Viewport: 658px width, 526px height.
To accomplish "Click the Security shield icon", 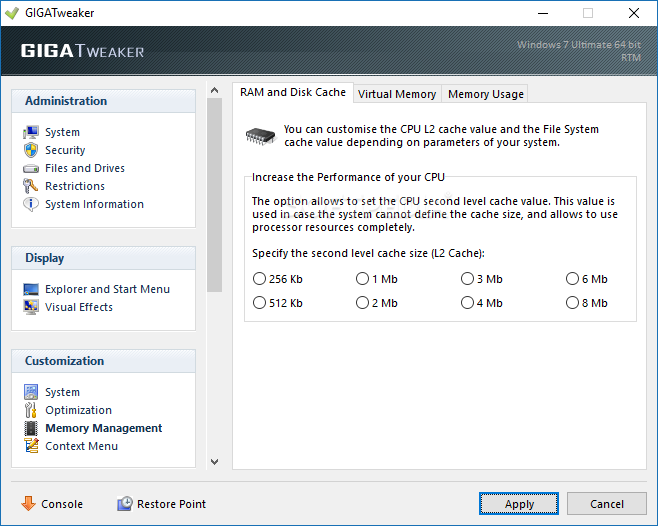I will (31, 150).
